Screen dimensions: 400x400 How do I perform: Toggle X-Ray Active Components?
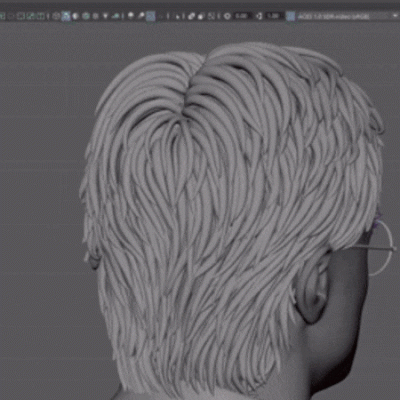pos(201,16)
